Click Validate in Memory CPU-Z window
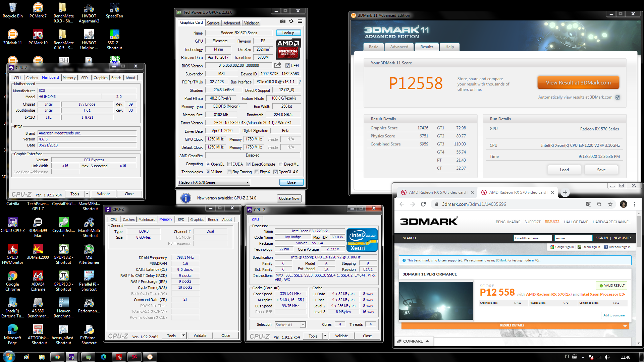Screen dimensions: 644x362 click(x=200, y=336)
